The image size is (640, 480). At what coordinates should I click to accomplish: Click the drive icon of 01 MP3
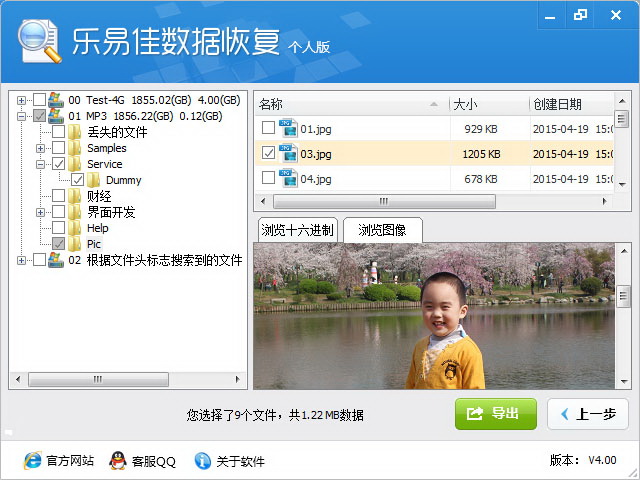(x=56, y=116)
